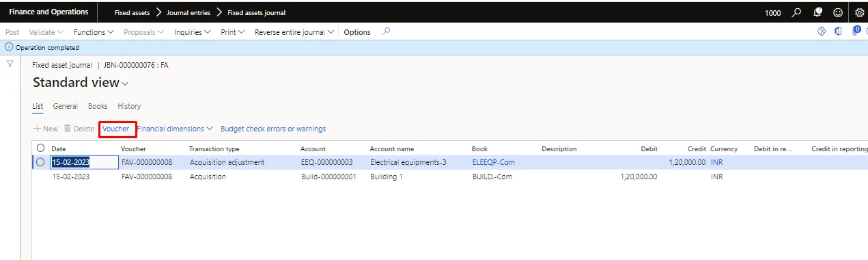Select account Build-000000001 cell

coord(328,177)
